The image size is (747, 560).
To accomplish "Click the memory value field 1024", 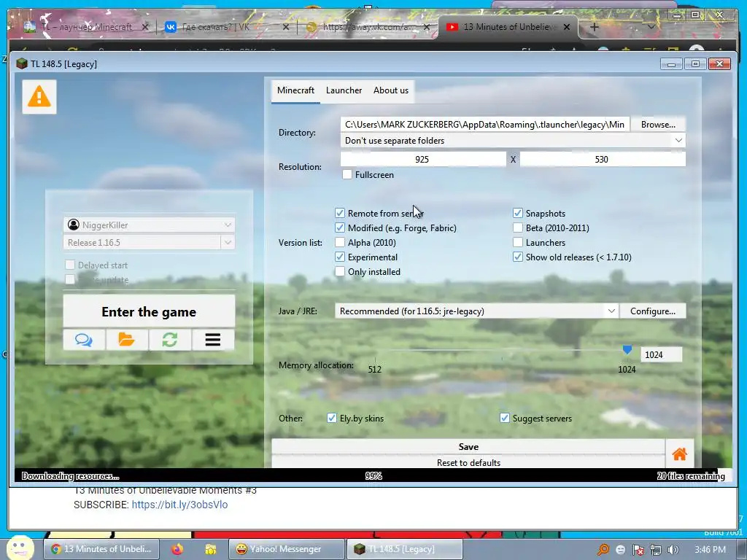I will pos(661,355).
